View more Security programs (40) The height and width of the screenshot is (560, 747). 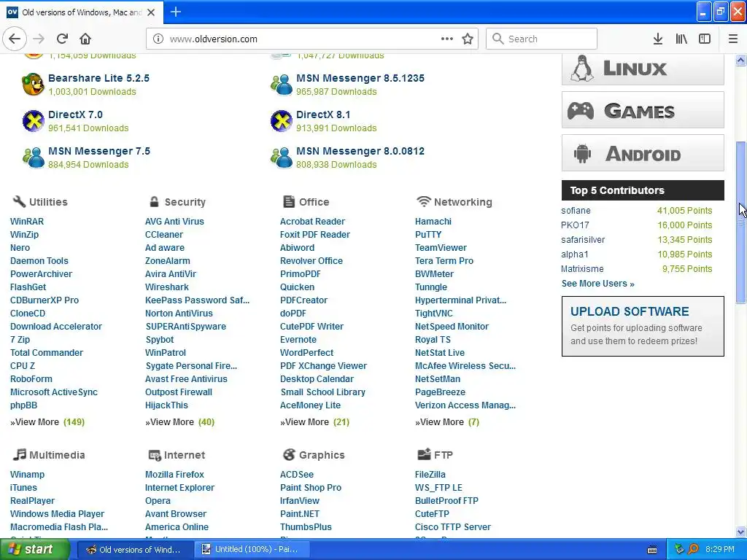click(x=179, y=422)
